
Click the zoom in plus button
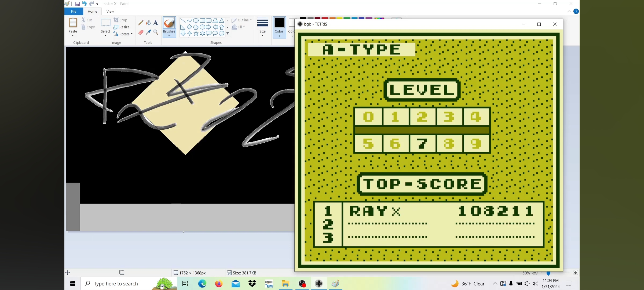(575, 273)
